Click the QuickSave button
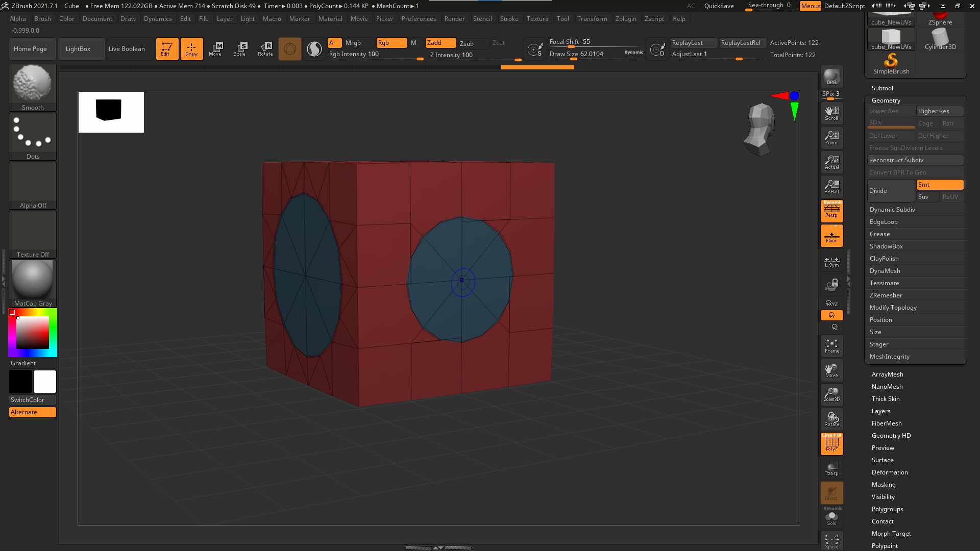Image resolution: width=980 pixels, height=551 pixels. pos(719,6)
